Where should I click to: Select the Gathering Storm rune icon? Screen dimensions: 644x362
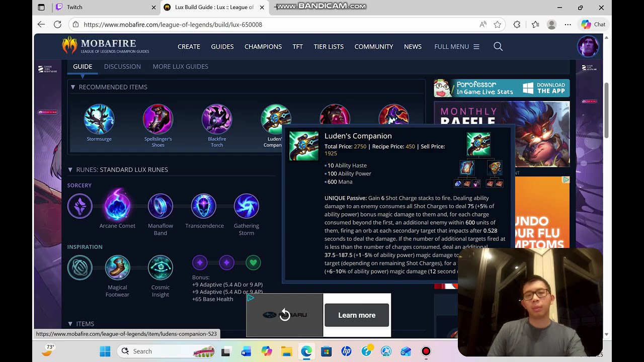tap(247, 206)
